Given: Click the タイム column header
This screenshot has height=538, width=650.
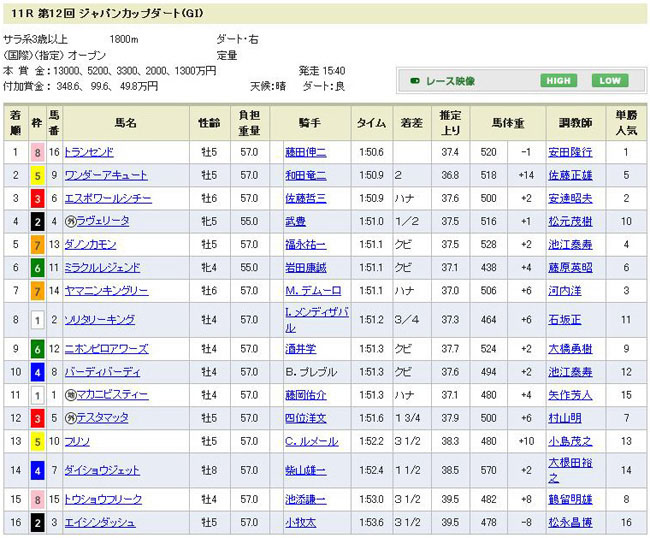Looking at the screenshot, I should coord(371,123).
